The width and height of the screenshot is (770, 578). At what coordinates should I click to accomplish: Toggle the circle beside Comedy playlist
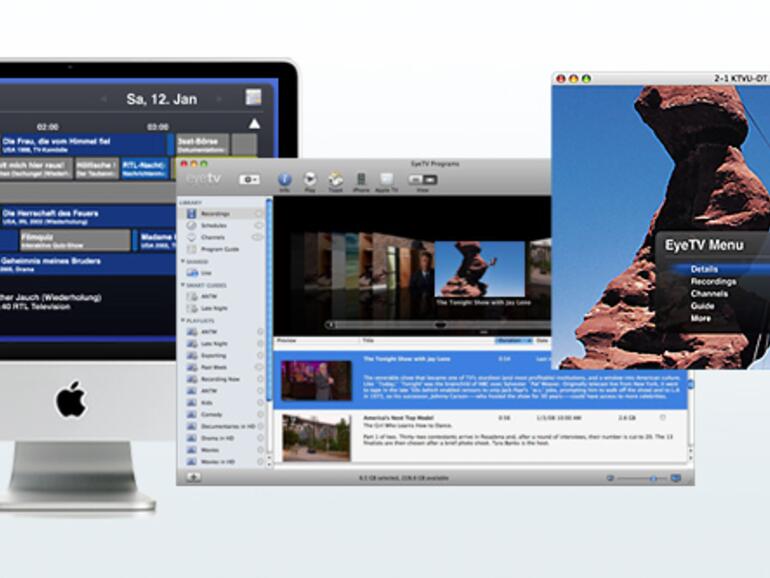pyautogui.click(x=260, y=414)
